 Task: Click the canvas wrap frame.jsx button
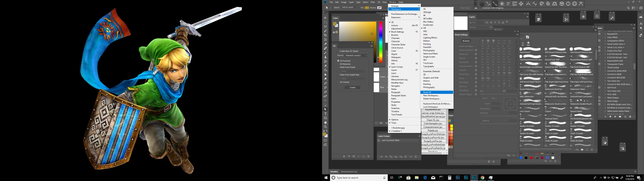point(433,113)
